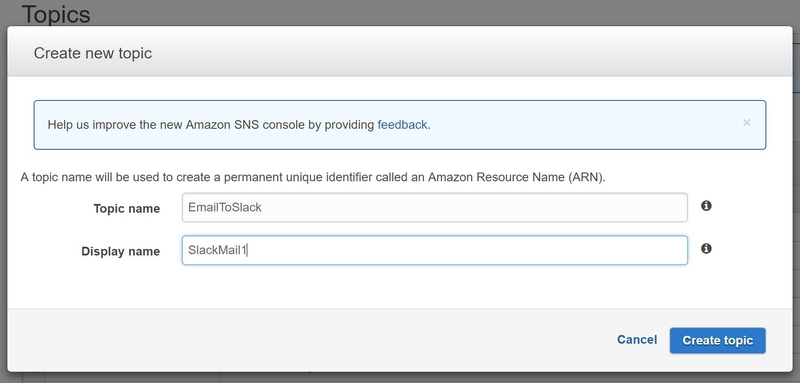Viewport: 800px width, 383px height.
Task: Cancel the new topic dialog
Action: tap(637, 340)
